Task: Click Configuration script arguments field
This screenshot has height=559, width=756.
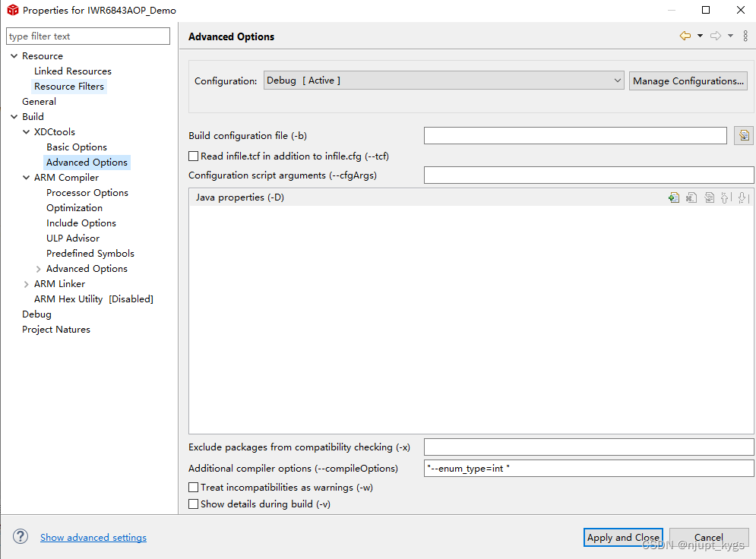Action: tap(589, 175)
